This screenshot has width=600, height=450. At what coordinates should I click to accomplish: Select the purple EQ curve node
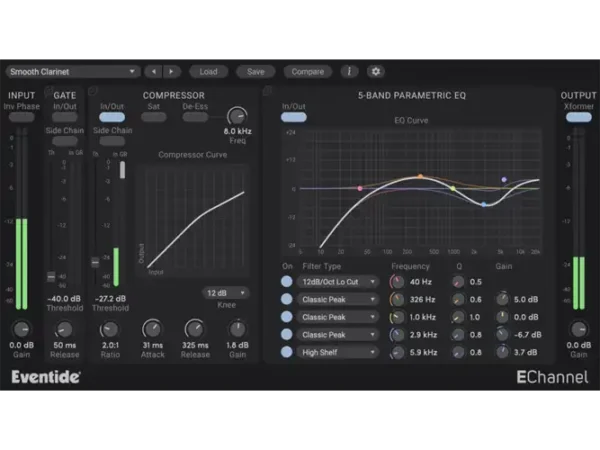pos(504,179)
